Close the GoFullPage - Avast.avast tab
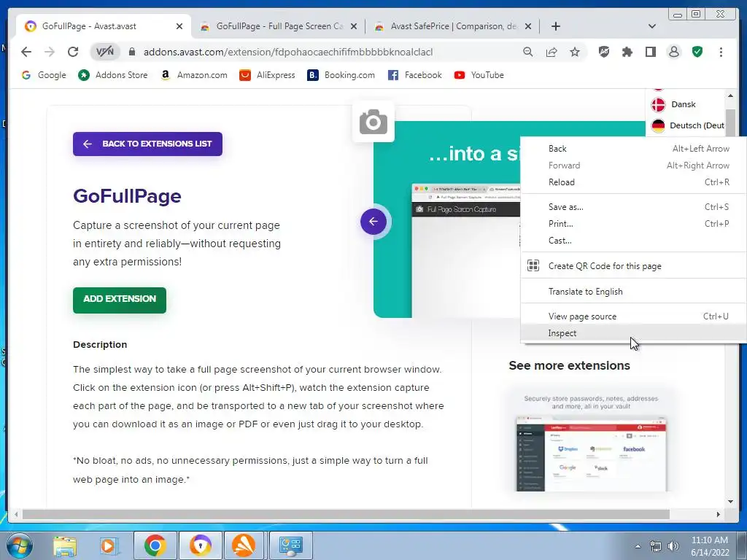 (179, 26)
